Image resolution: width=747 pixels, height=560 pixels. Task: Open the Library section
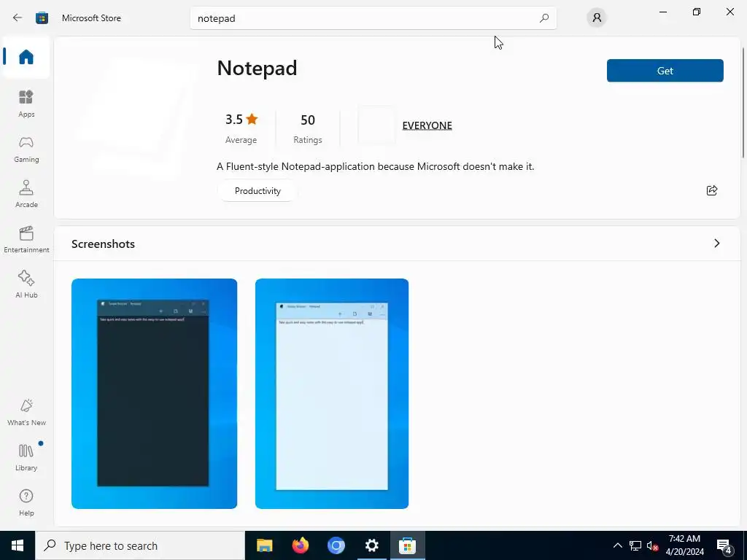[x=26, y=457]
